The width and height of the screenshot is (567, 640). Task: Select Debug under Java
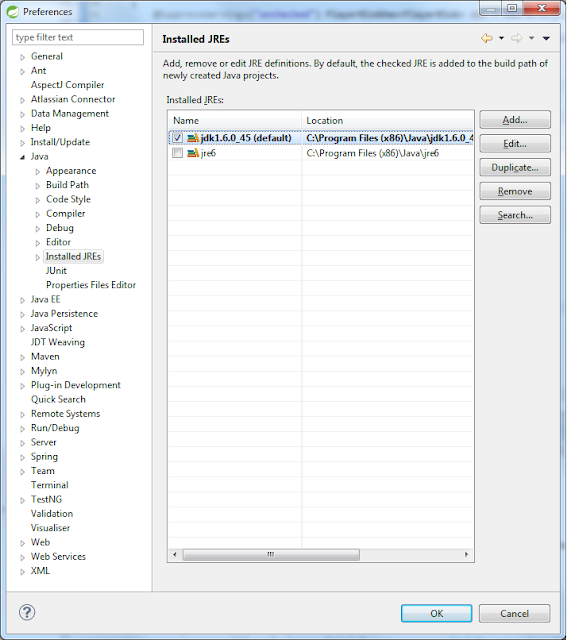coord(60,228)
